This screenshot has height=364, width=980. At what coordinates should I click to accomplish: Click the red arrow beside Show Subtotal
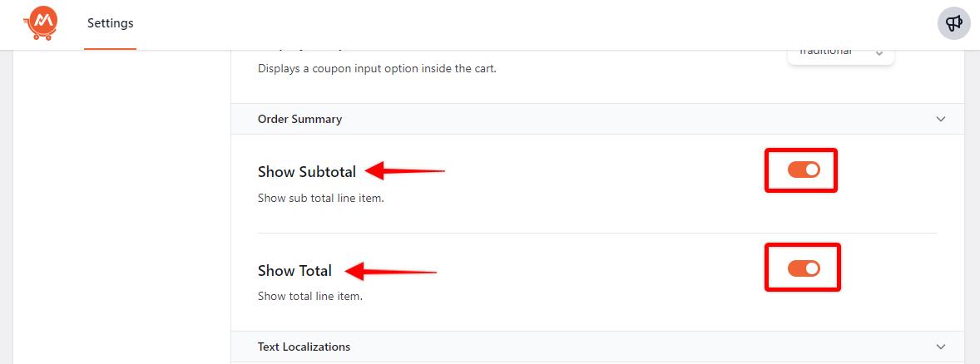coord(407,171)
